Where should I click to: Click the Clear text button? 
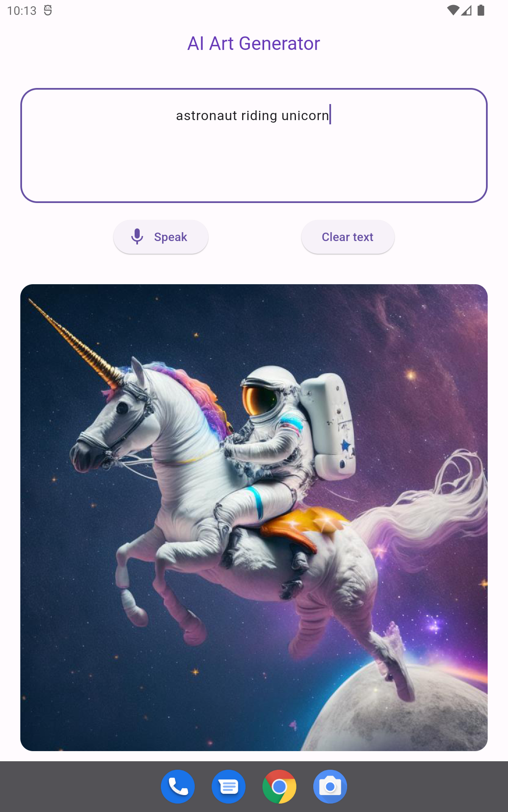tap(348, 237)
